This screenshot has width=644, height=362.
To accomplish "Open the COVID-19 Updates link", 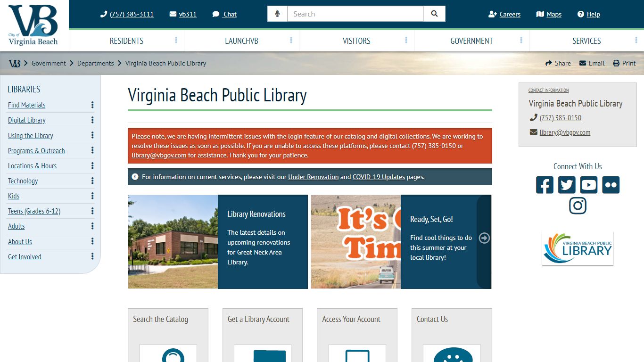I will [x=379, y=177].
